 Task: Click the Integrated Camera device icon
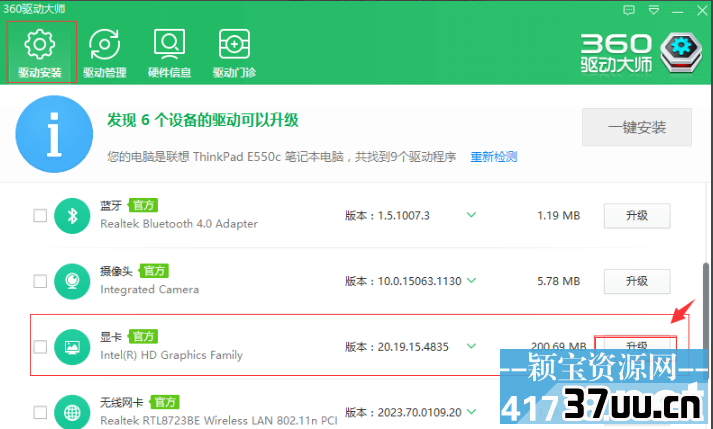pos(72,281)
